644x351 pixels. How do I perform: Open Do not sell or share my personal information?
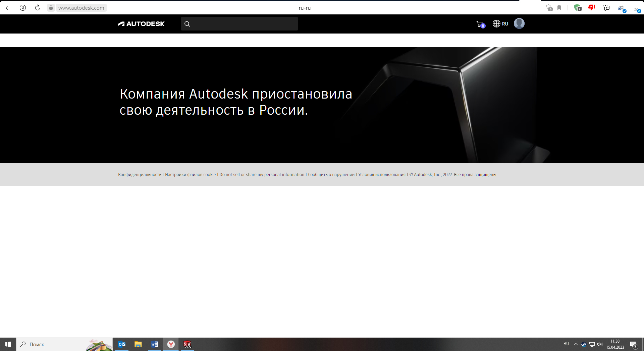262,175
